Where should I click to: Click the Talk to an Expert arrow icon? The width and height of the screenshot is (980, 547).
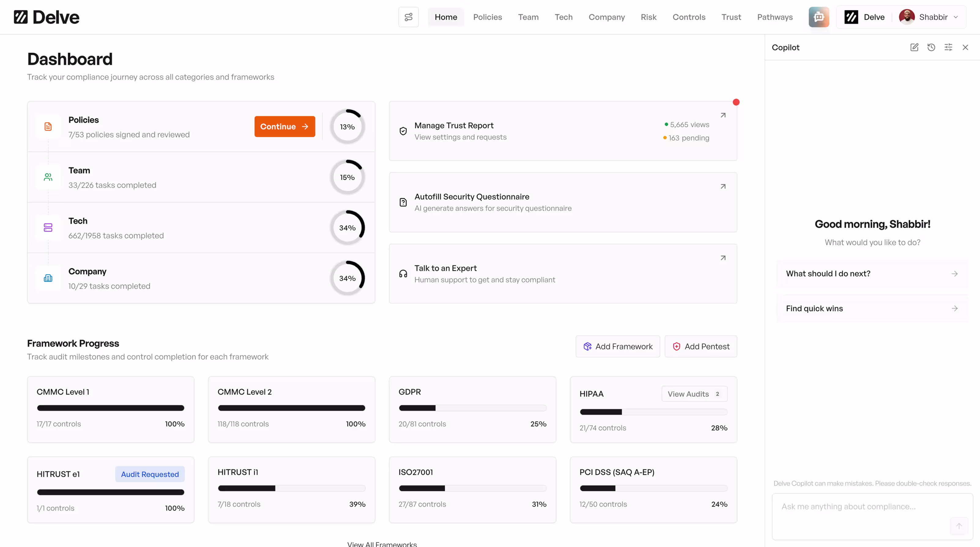[723, 258]
